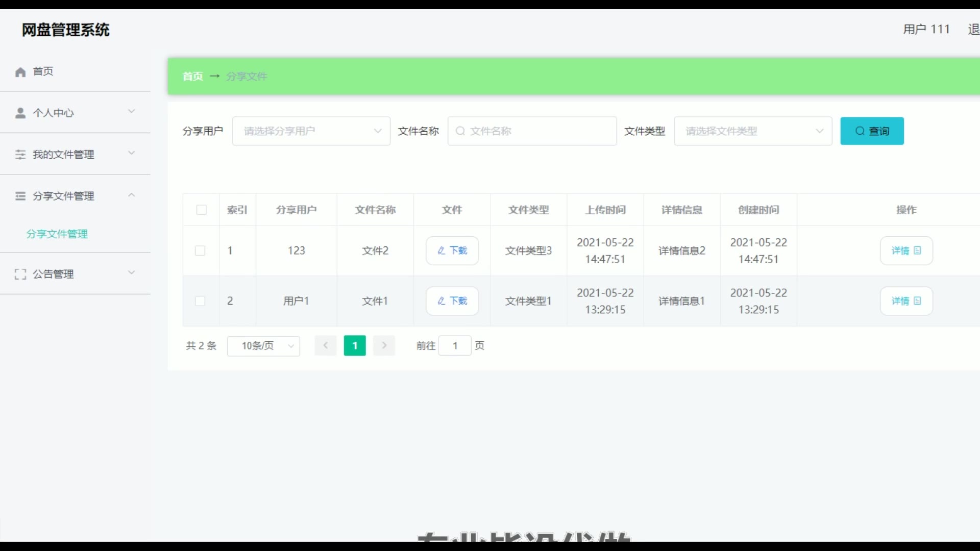
Task: Go to next page with the right arrow
Action: coord(384,345)
